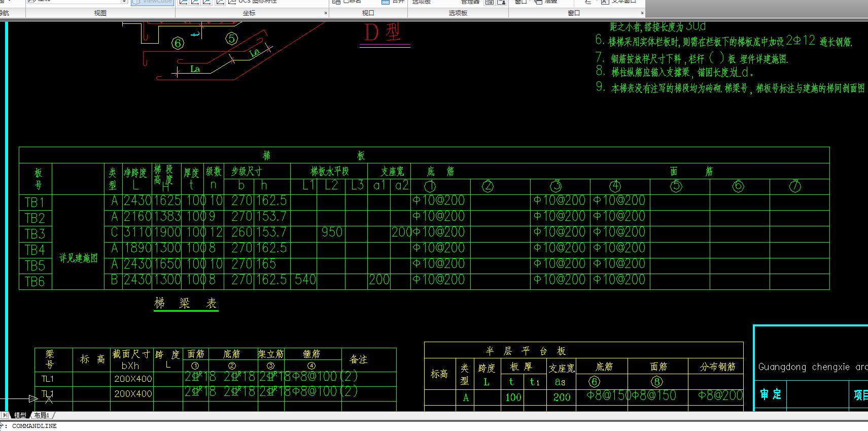Select value 950 in TB3 row
868x431 pixels.
pos(332,232)
